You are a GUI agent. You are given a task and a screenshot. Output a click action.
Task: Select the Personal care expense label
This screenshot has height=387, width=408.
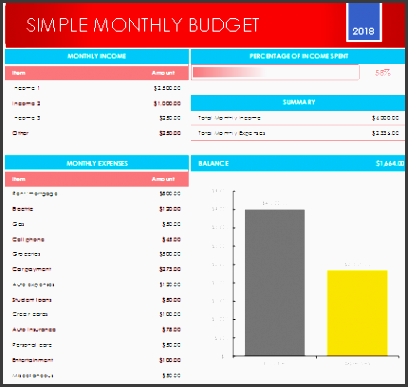32,345
